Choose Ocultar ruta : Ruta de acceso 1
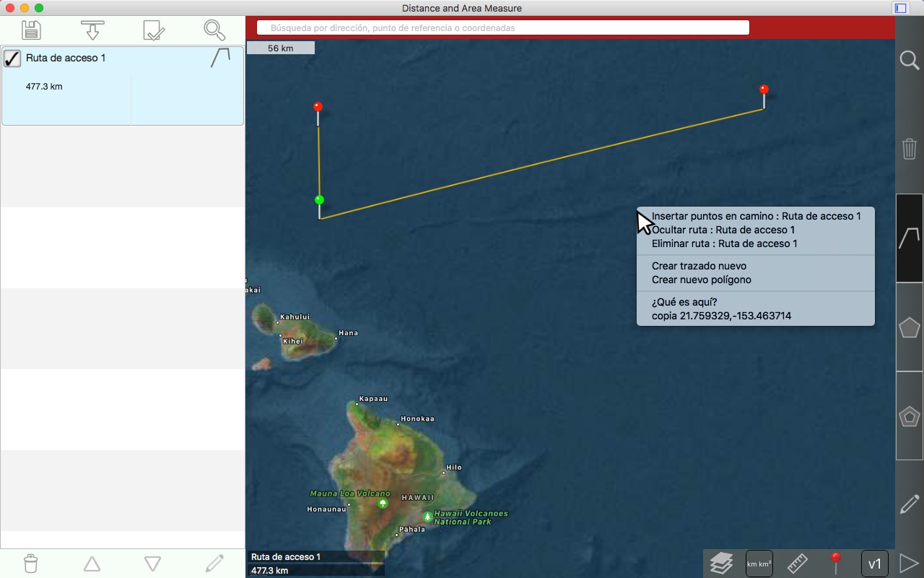Screen dimensions: 924x578 click(756, 230)
